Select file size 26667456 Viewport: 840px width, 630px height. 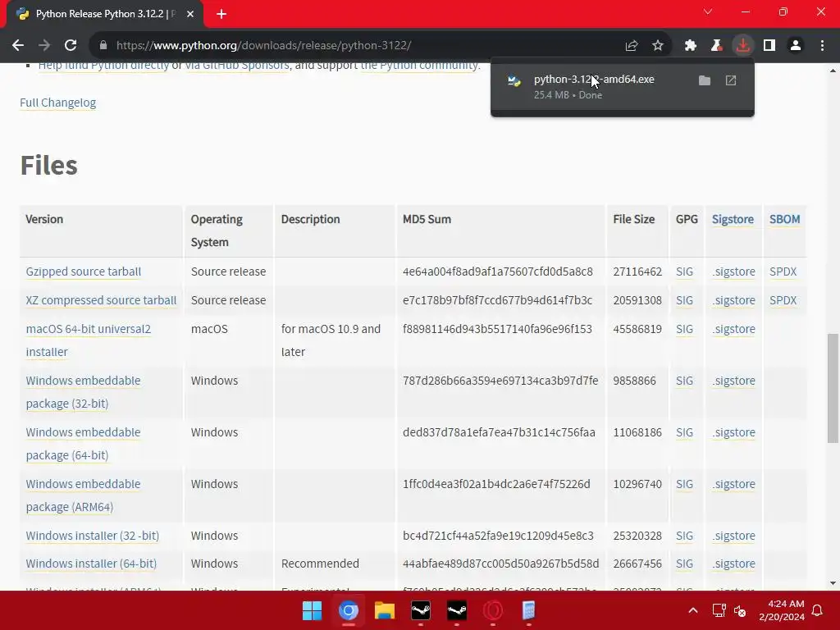[x=637, y=564]
